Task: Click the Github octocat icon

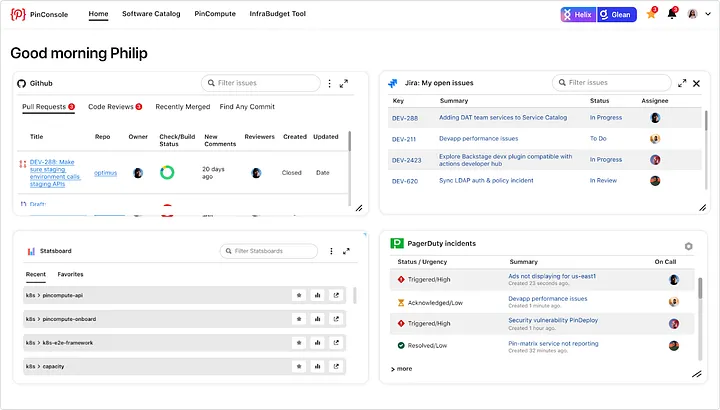Action: [22, 84]
